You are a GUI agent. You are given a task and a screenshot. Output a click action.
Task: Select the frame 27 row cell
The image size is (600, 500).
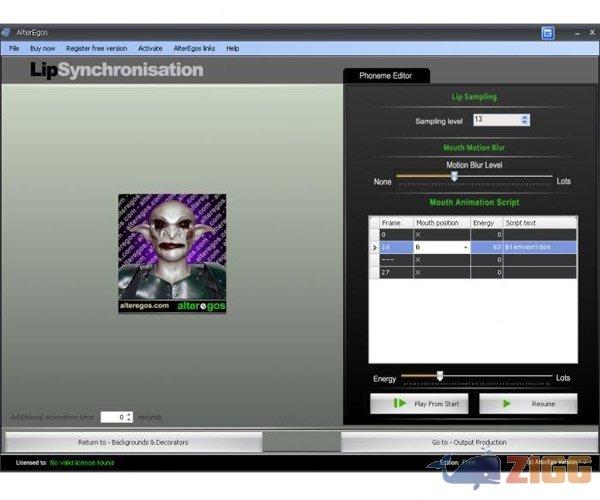396,272
